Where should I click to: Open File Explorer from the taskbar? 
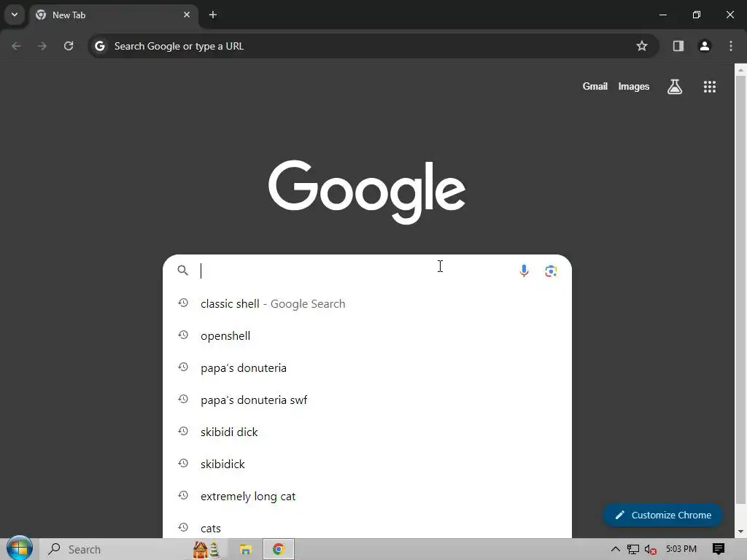[245, 550]
